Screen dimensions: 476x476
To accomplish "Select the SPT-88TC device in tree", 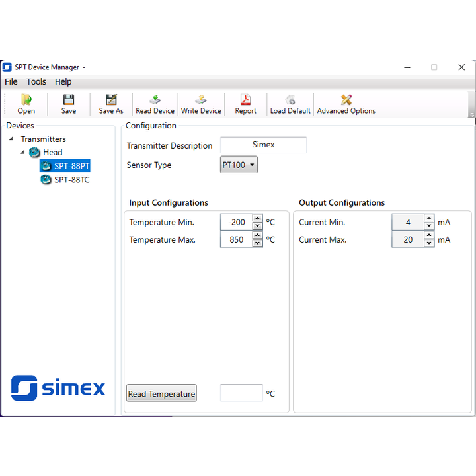I will pos(71,179).
